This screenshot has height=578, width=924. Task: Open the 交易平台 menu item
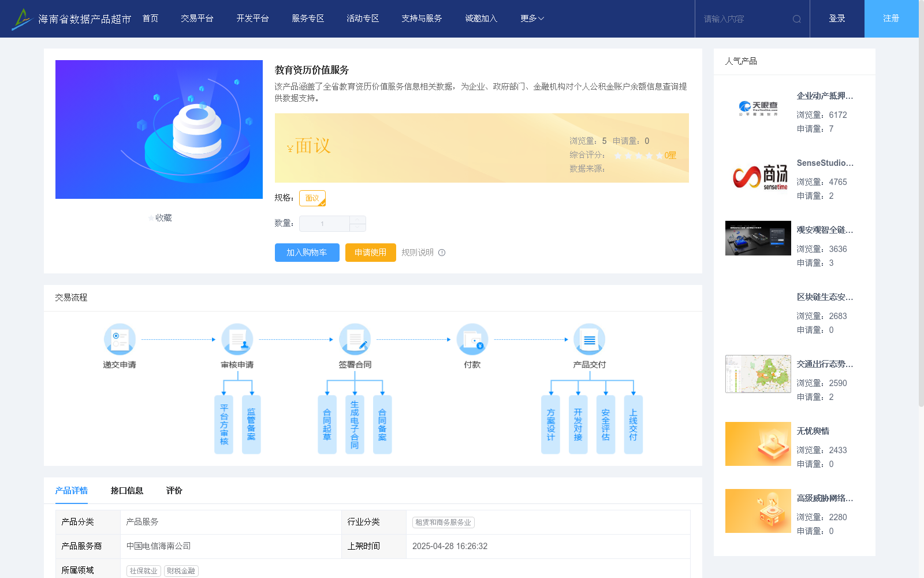click(x=197, y=18)
